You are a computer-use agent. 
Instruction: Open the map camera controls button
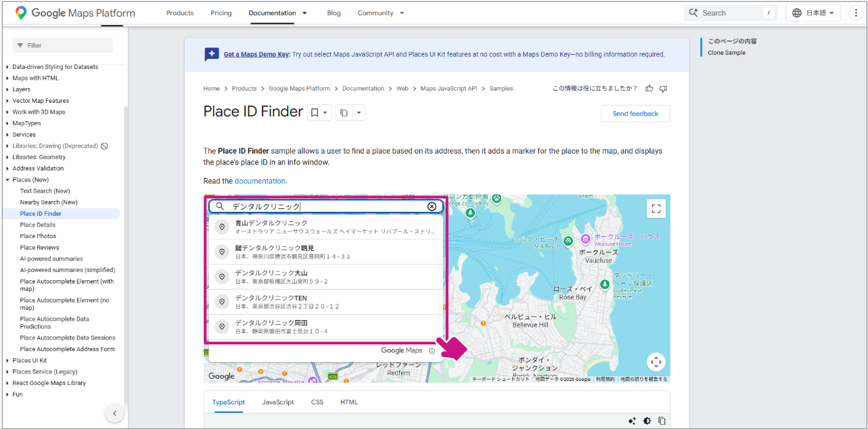656,362
